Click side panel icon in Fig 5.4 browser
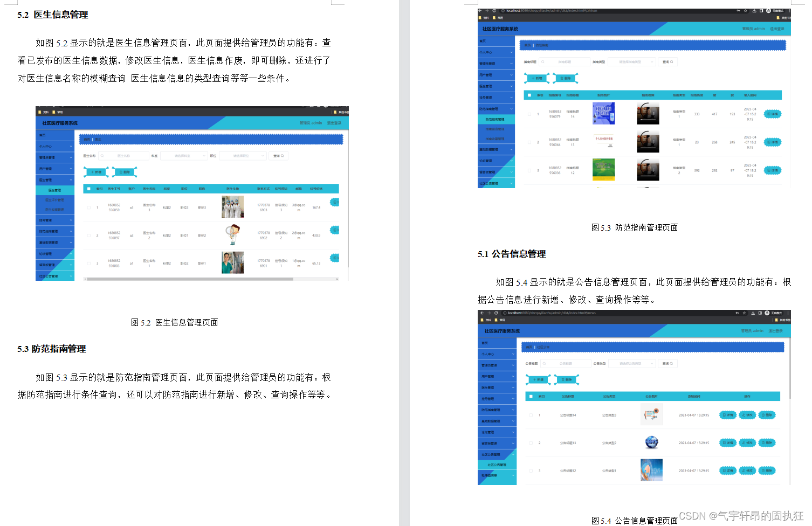812x526 pixels. 760,313
